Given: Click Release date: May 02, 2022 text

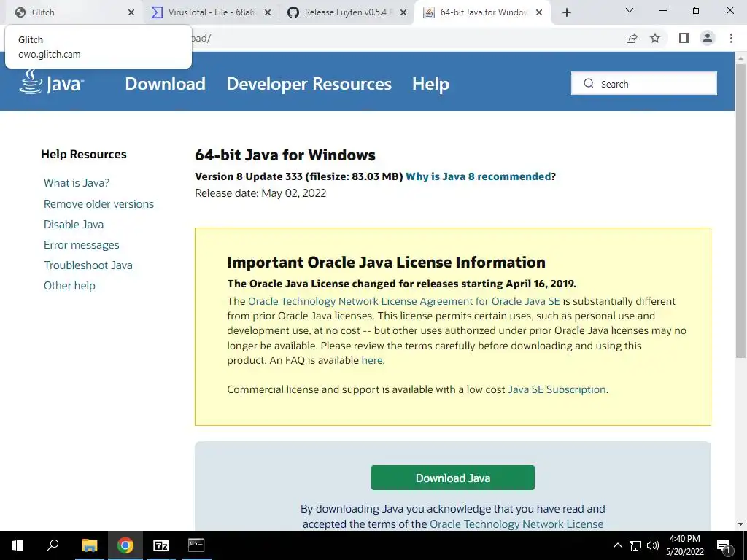Looking at the screenshot, I should click(260, 193).
